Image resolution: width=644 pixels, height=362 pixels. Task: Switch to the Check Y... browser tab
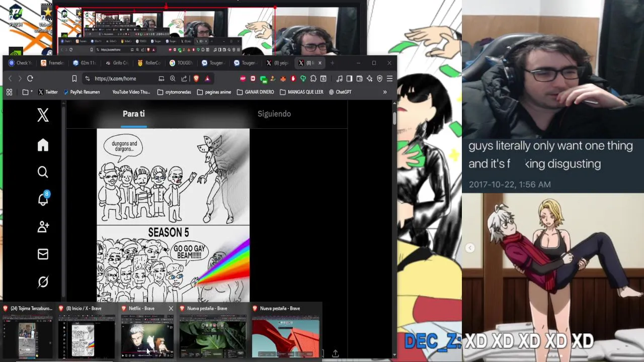tap(20, 63)
